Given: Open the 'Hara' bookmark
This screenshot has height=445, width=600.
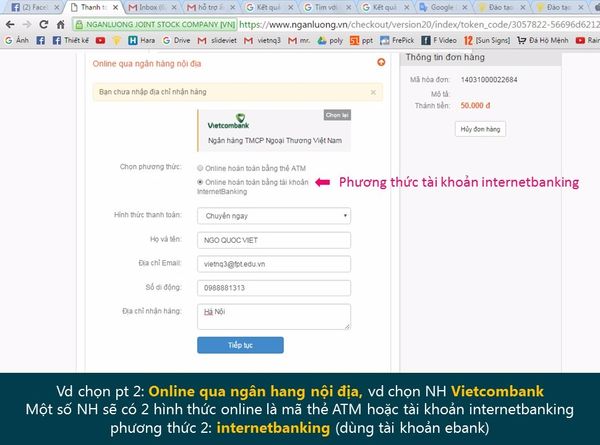Looking at the screenshot, I should (x=142, y=40).
